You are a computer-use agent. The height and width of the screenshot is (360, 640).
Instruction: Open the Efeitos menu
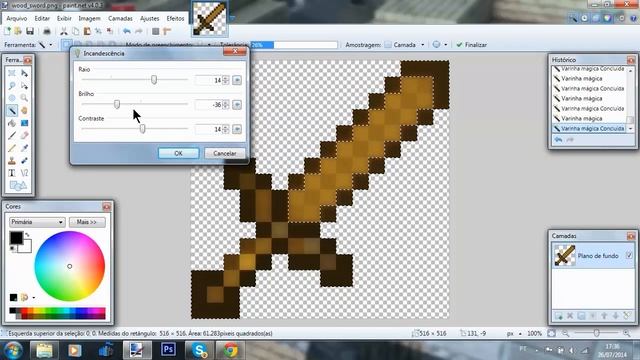176,18
